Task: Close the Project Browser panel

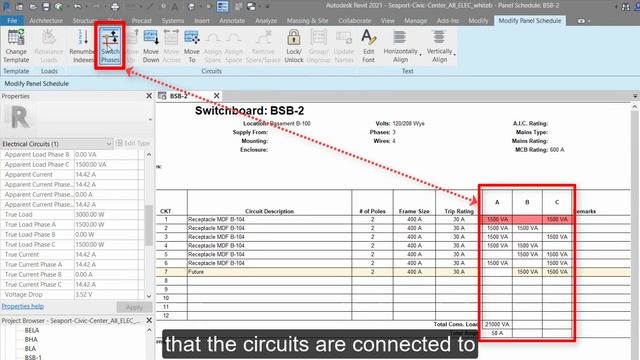Action: (149, 320)
